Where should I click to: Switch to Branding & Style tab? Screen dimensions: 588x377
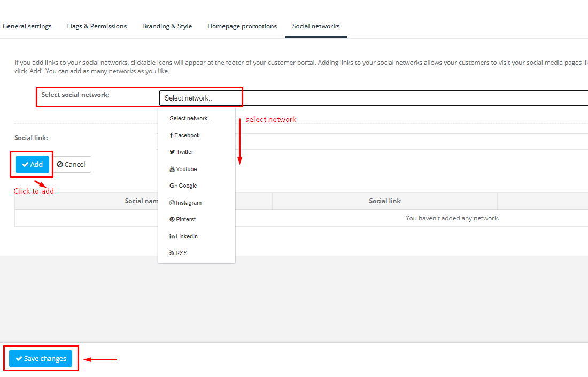tap(167, 26)
